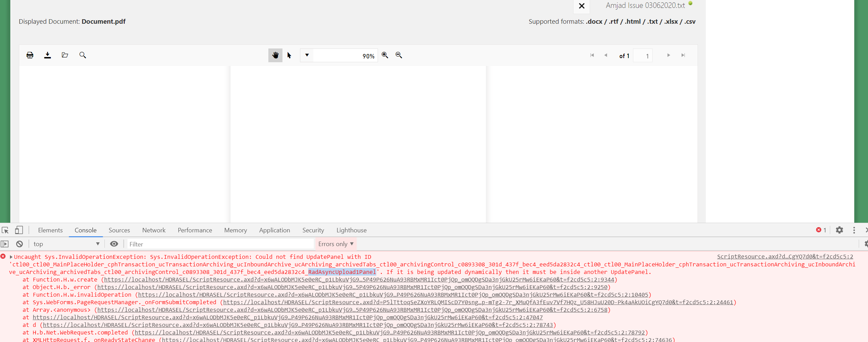Open the Object.H.b._error stack trace link
This screenshot has width=868, height=342.
coord(352,287)
